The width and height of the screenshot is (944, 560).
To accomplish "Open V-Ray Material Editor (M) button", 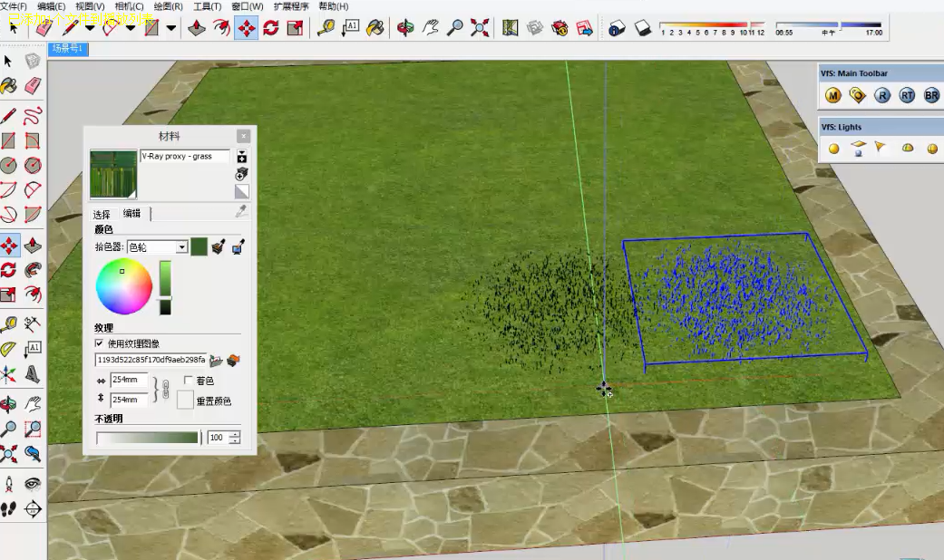I will pos(833,95).
